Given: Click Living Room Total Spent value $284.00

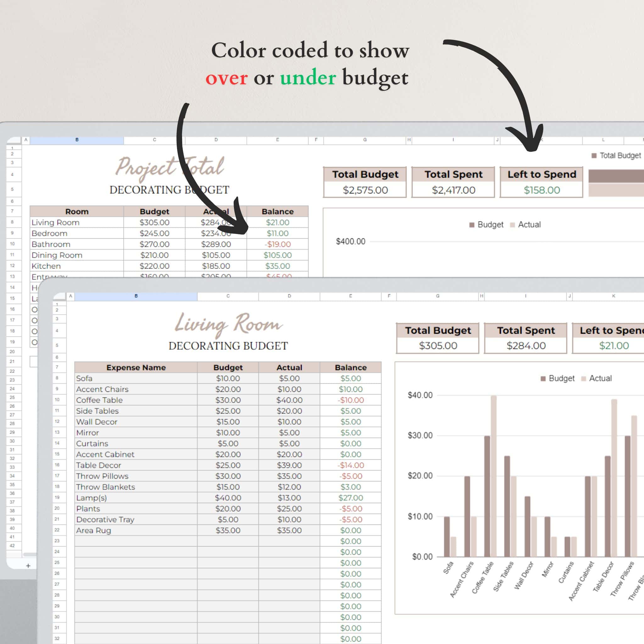Looking at the screenshot, I should (526, 346).
